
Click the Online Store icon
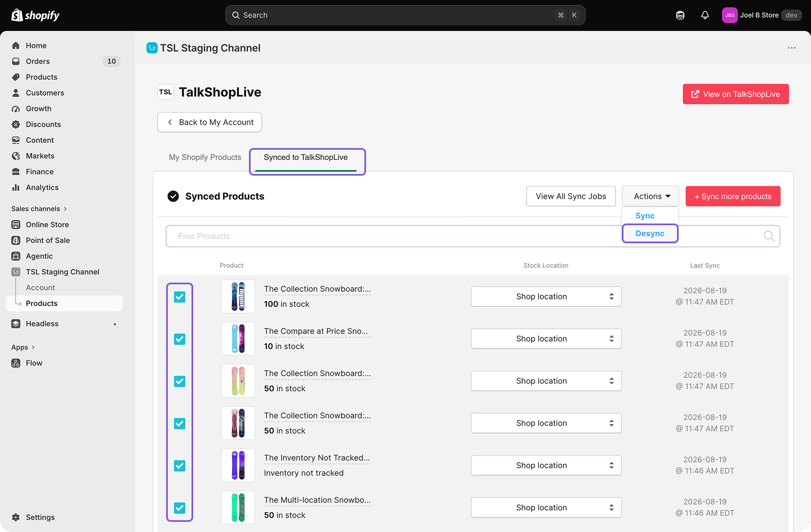pyautogui.click(x=16, y=225)
